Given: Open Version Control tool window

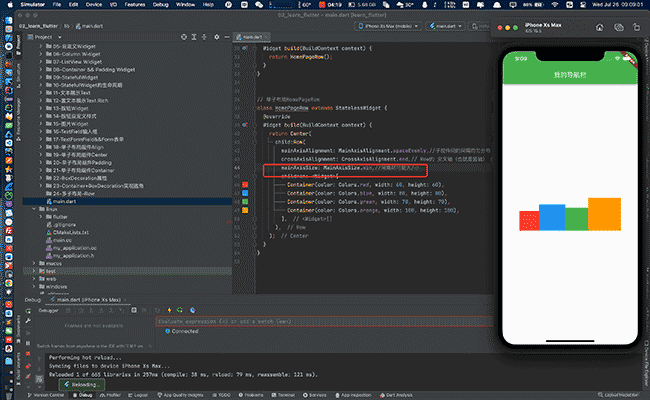Looking at the screenshot, I should pyautogui.click(x=46, y=395).
